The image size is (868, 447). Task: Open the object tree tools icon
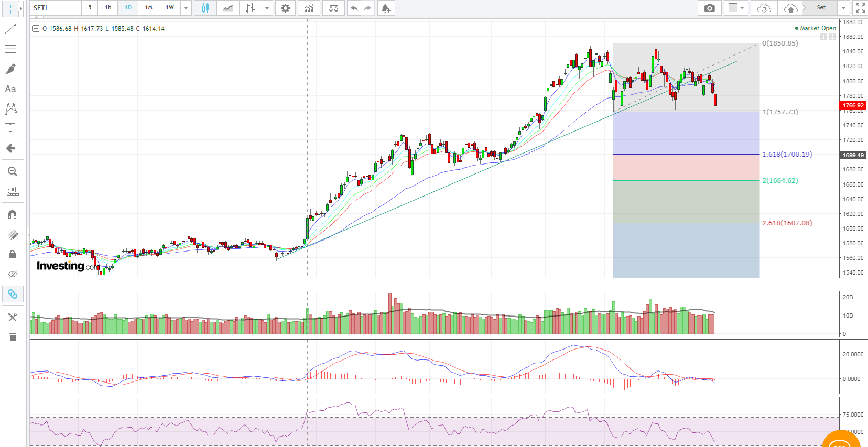pos(13,317)
